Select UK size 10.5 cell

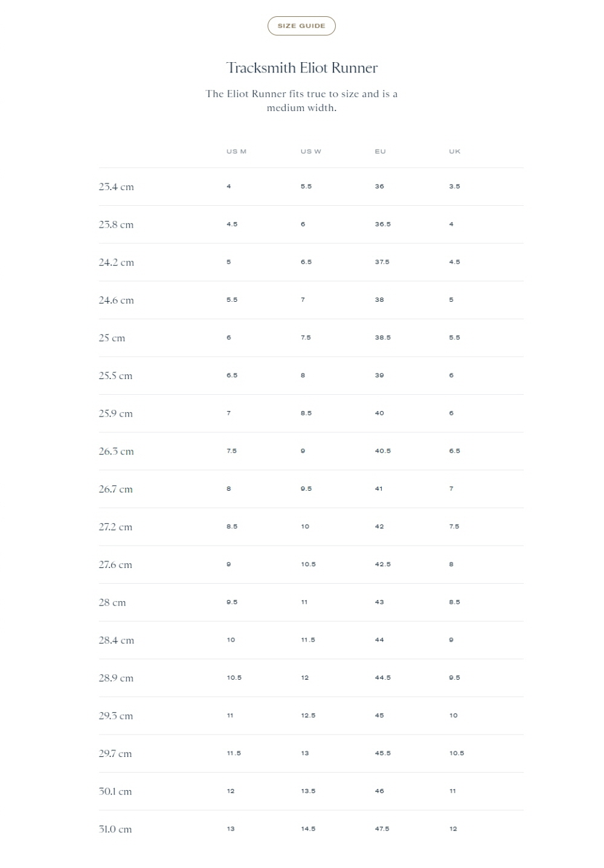pos(457,753)
